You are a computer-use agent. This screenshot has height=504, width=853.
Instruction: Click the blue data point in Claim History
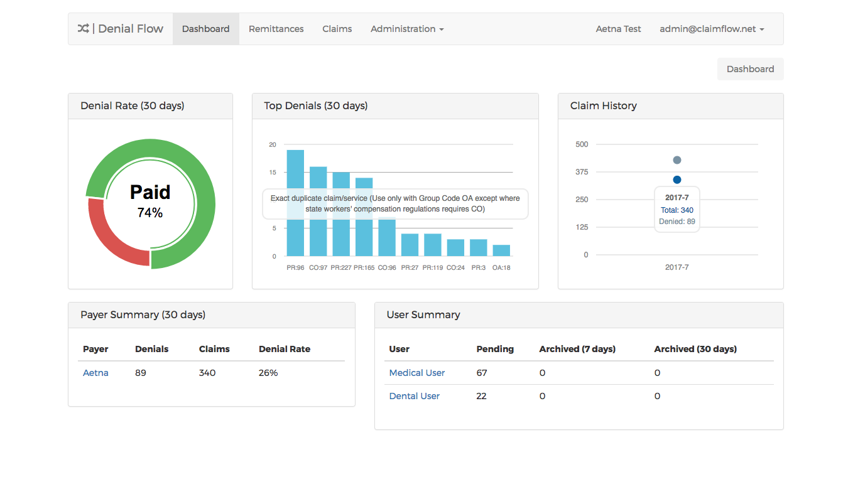pos(676,180)
